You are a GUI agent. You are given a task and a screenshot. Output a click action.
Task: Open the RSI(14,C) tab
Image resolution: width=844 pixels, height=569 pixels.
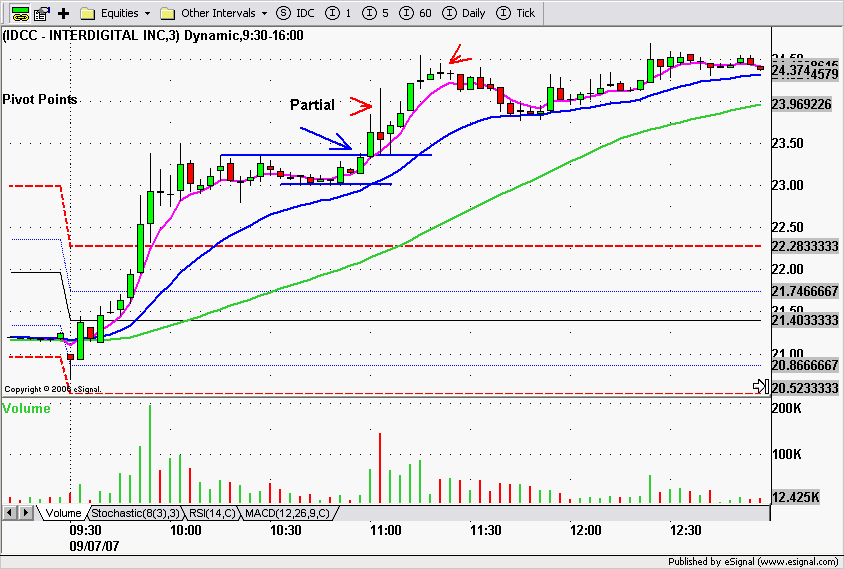coord(212,513)
